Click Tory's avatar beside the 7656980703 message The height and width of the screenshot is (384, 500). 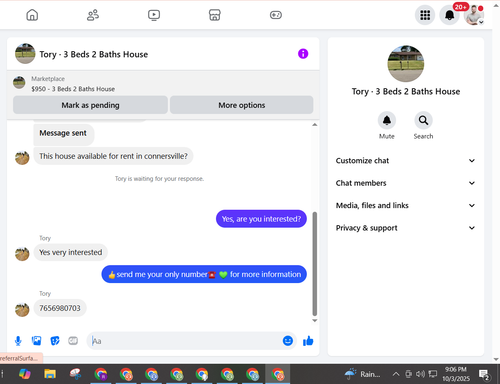[22, 309]
